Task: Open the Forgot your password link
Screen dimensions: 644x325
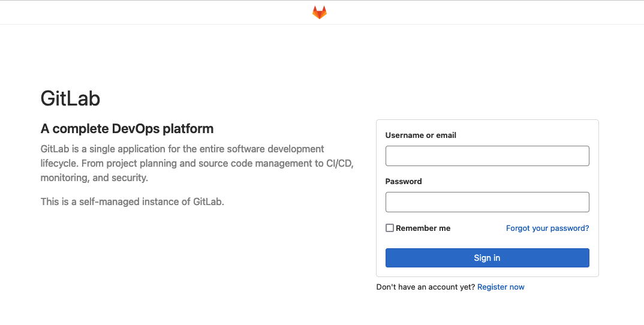Action: [547, 228]
